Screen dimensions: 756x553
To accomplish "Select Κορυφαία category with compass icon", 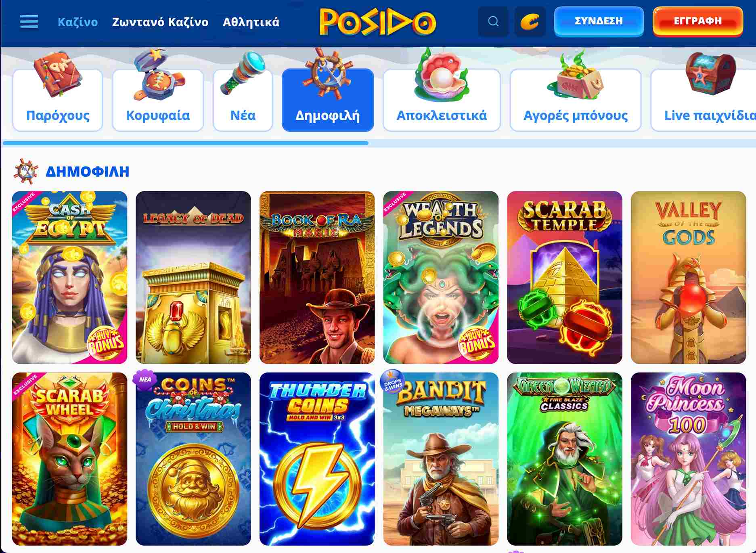I will 158,100.
